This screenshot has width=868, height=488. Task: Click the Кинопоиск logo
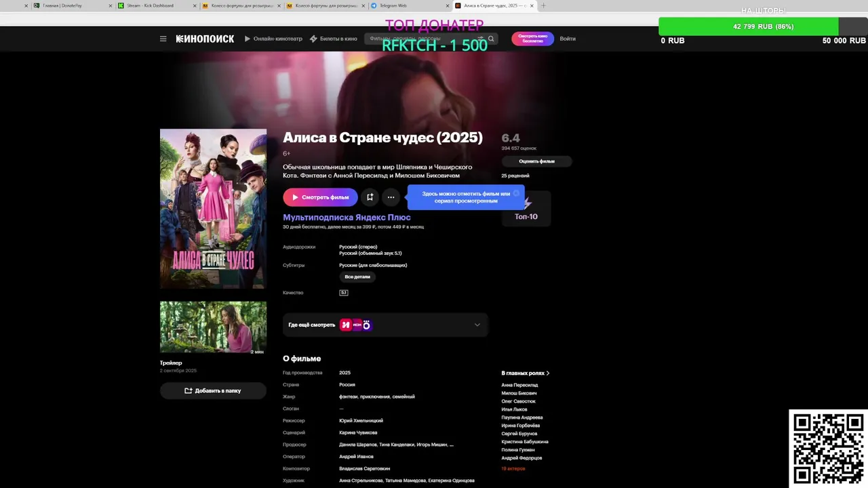click(205, 39)
